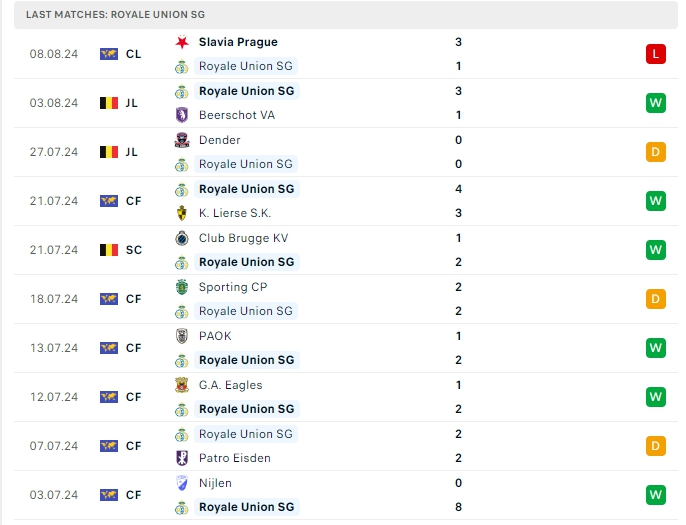Click the Club Brugge KV crest
This screenshot has height=525, width=686.
(x=182, y=238)
